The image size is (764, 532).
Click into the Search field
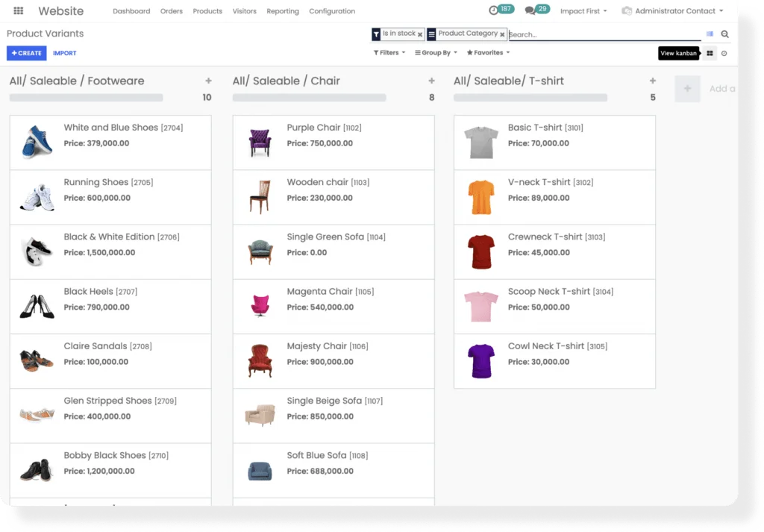coord(604,34)
